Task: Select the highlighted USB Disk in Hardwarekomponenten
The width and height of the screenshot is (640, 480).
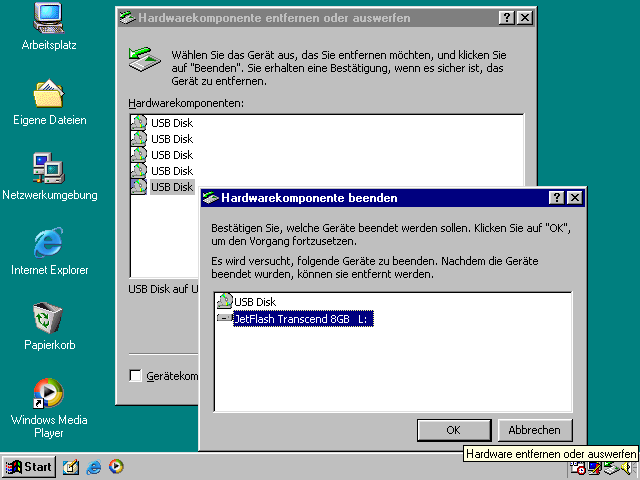Action: tap(172, 187)
